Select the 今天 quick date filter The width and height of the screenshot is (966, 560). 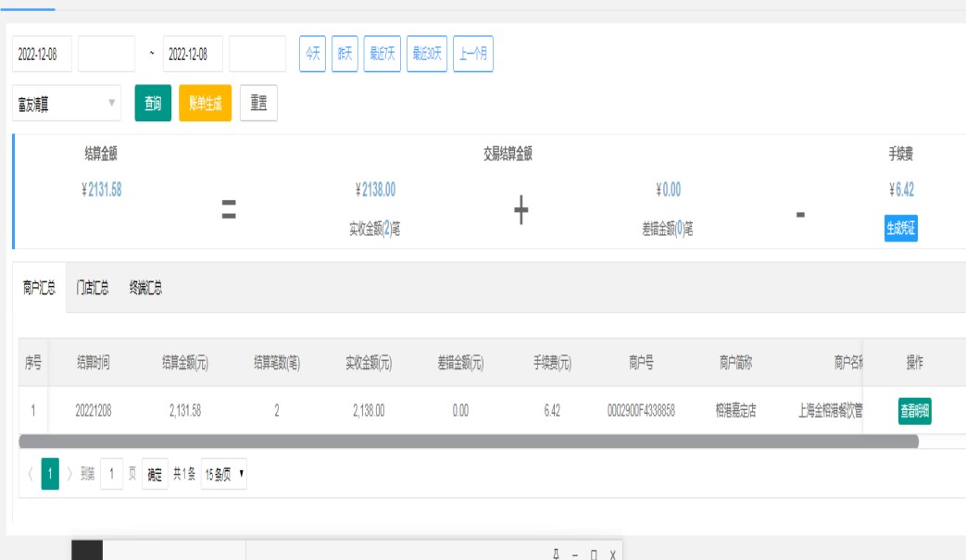[x=312, y=54]
